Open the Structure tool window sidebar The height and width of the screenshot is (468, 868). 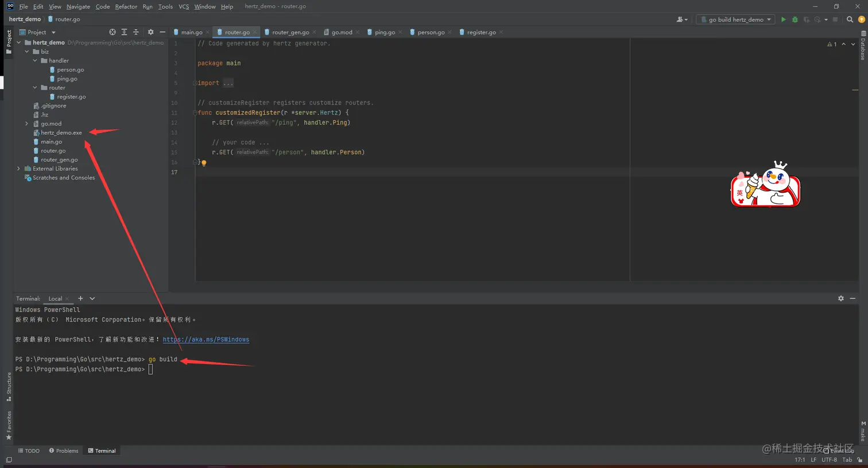(x=9, y=387)
